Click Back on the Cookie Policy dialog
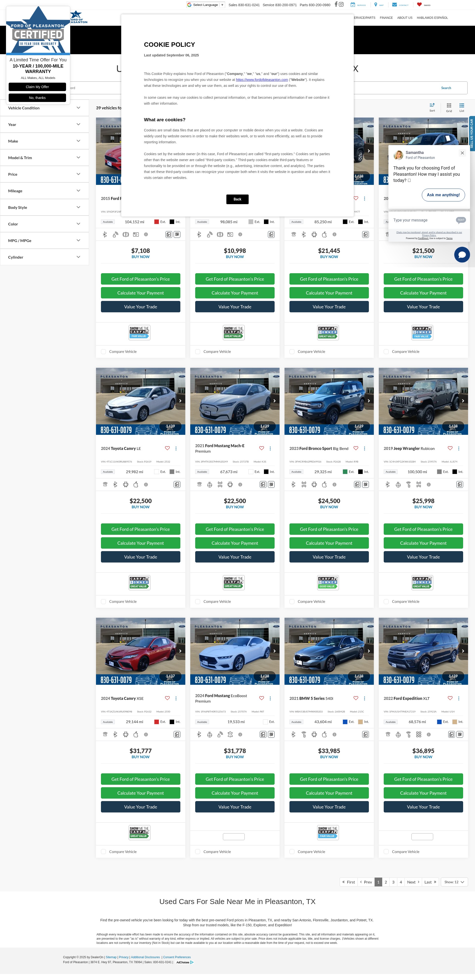475x980 pixels. [x=237, y=199]
